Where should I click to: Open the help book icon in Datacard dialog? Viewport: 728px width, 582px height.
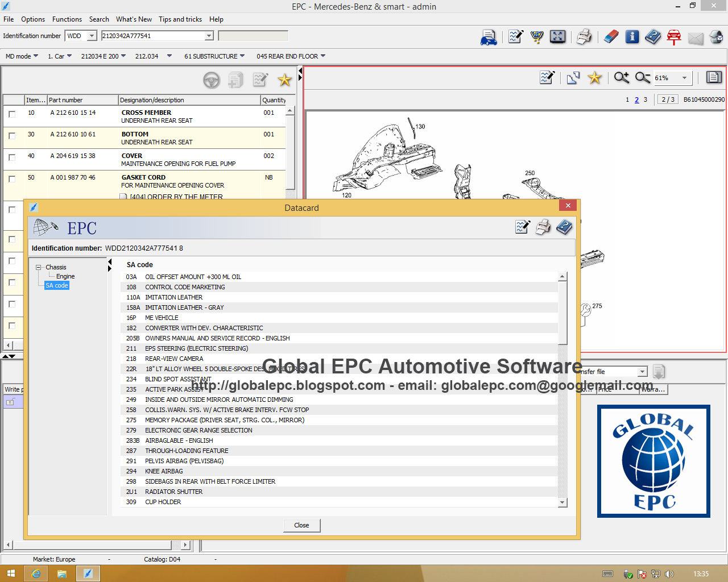[x=564, y=227]
